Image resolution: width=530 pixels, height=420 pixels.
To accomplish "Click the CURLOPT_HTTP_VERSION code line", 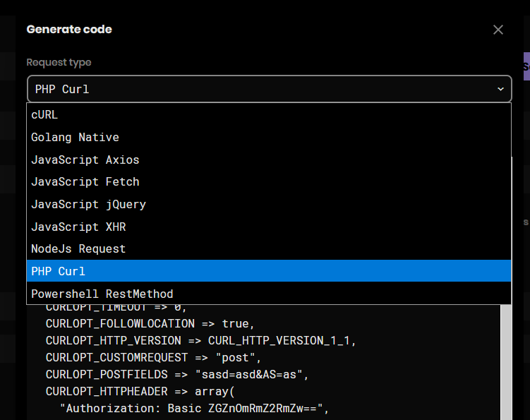I will [x=200, y=340].
